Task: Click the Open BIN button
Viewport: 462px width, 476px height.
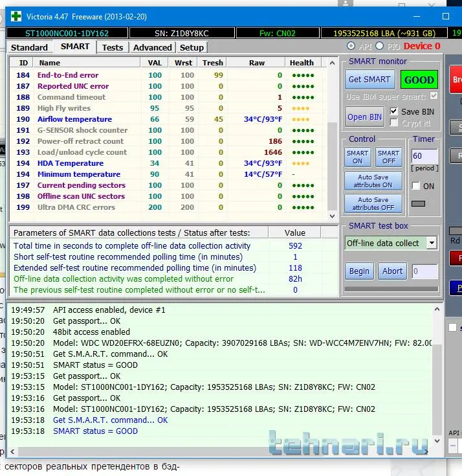Action: click(365, 117)
